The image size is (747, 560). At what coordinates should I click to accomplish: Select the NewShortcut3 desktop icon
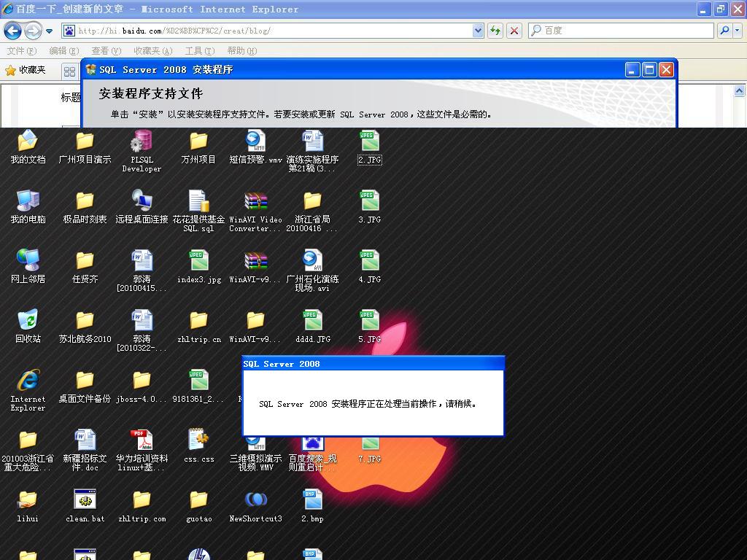(x=255, y=501)
